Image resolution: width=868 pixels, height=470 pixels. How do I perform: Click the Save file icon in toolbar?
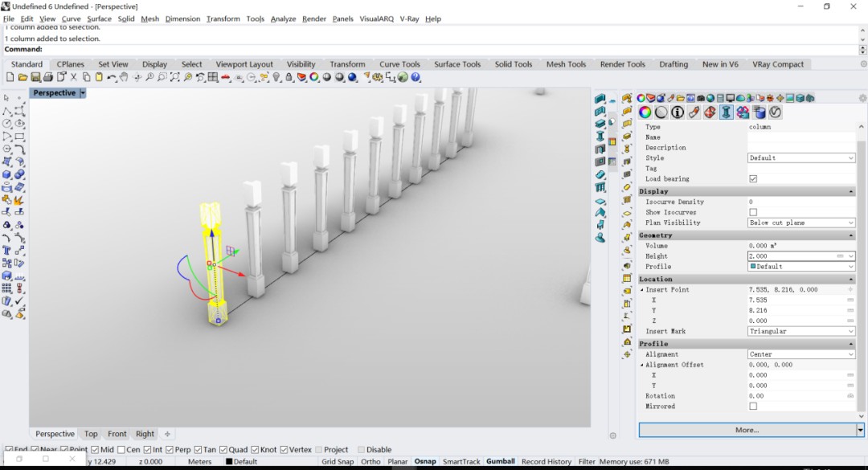[x=35, y=77]
